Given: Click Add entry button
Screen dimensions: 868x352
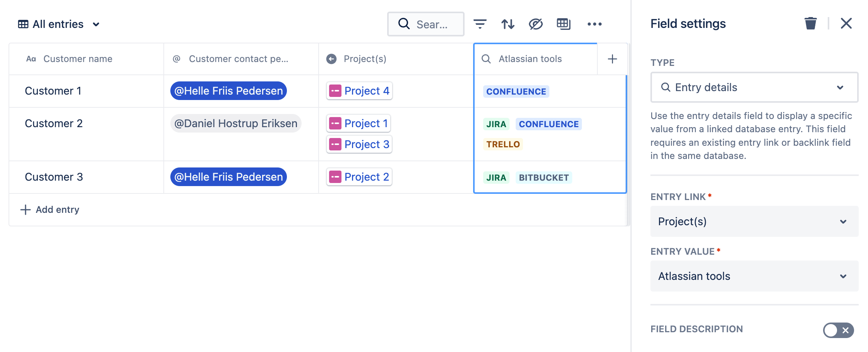Looking at the screenshot, I should 50,210.
